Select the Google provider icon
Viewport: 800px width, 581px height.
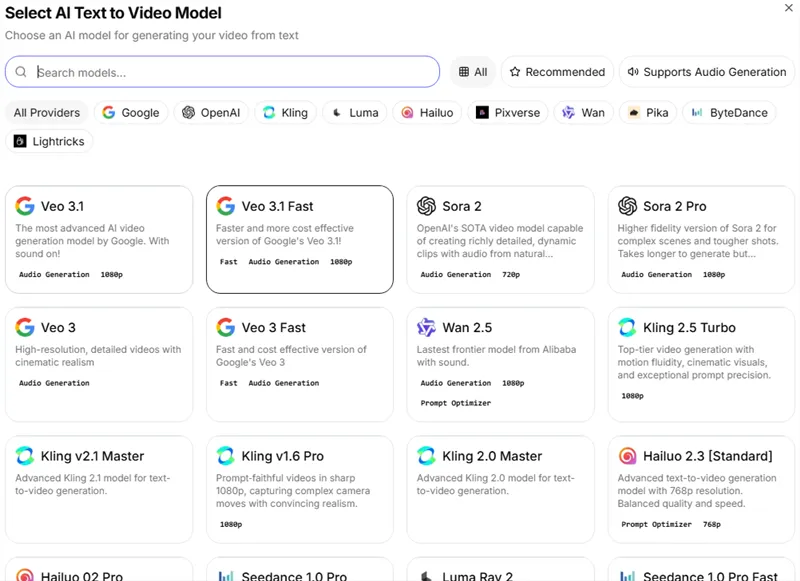click(107, 112)
